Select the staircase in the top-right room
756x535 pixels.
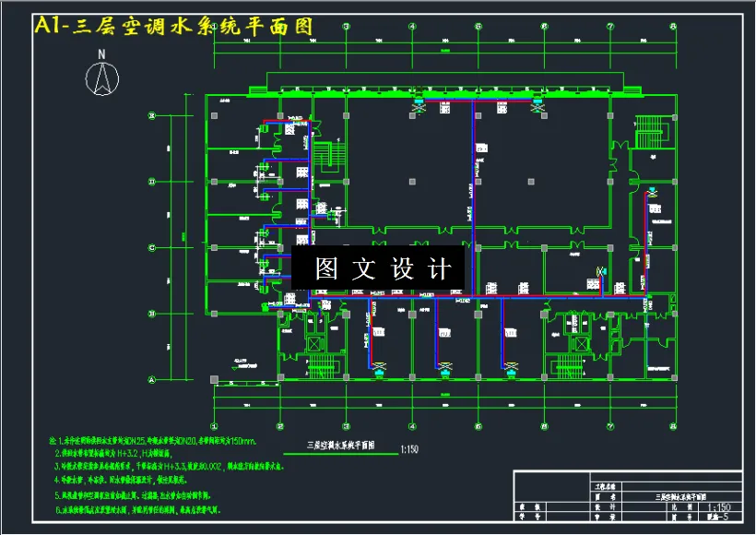(651, 132)
